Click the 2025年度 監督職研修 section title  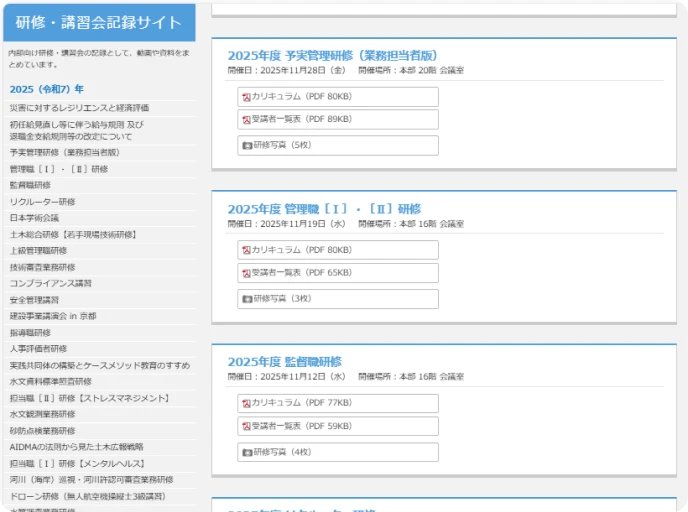284,361
